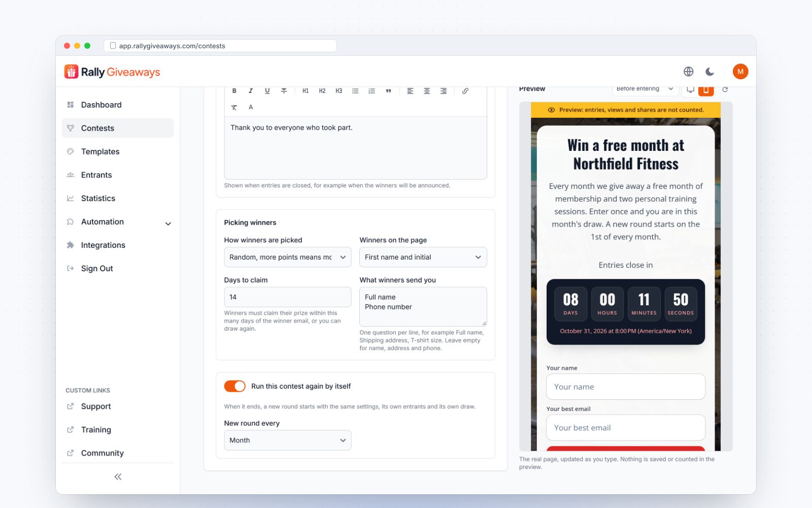Apply bold formatting in the editor toolbar

[234, 91]
